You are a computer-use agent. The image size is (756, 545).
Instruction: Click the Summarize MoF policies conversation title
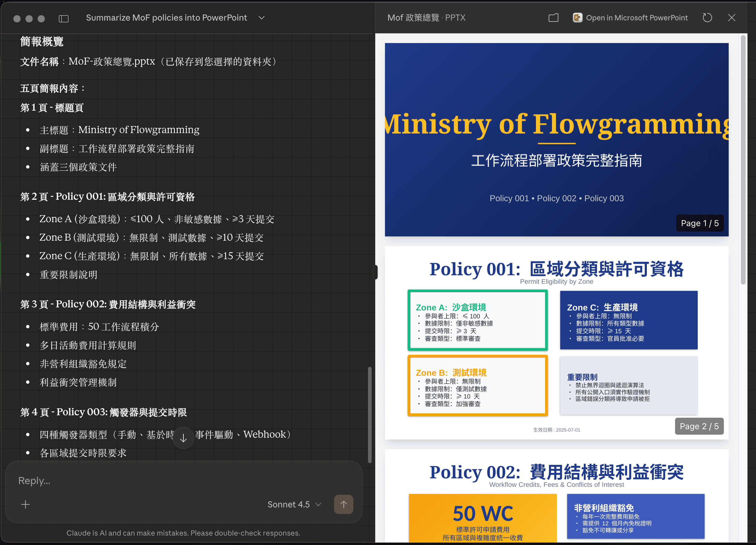click(x=167, y=17)
